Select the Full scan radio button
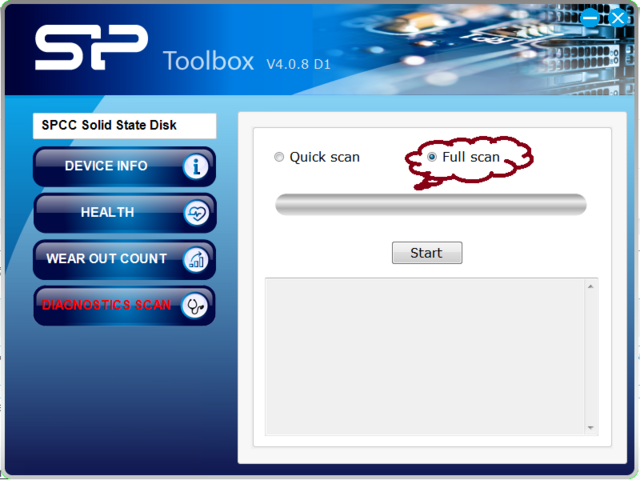 point(431,157)
